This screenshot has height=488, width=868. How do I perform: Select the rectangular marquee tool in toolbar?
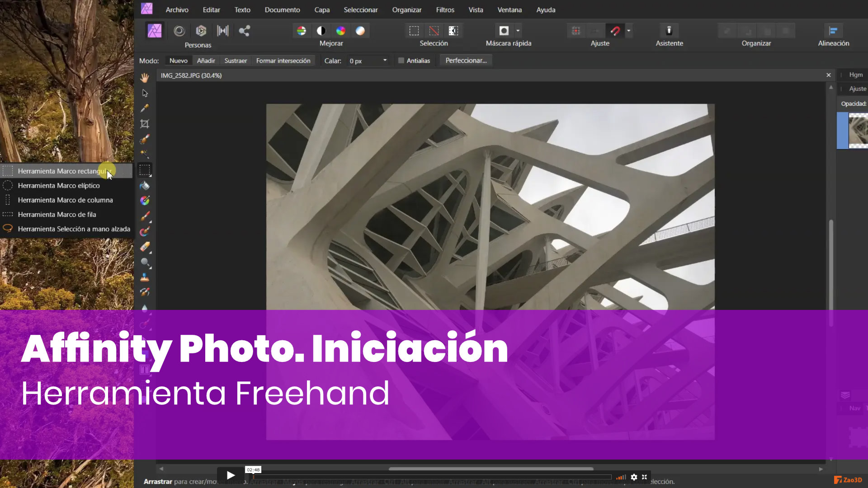145,170
